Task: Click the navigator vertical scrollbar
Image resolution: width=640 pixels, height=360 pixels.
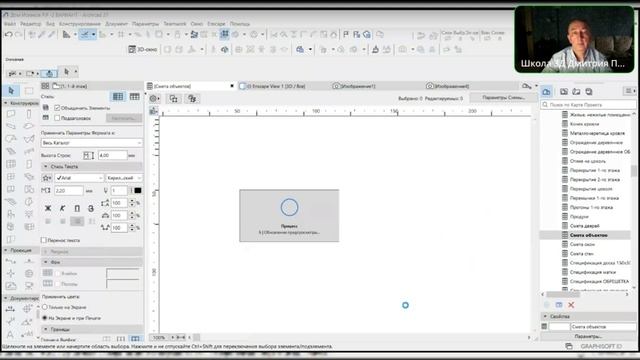Action: (634, 171)
